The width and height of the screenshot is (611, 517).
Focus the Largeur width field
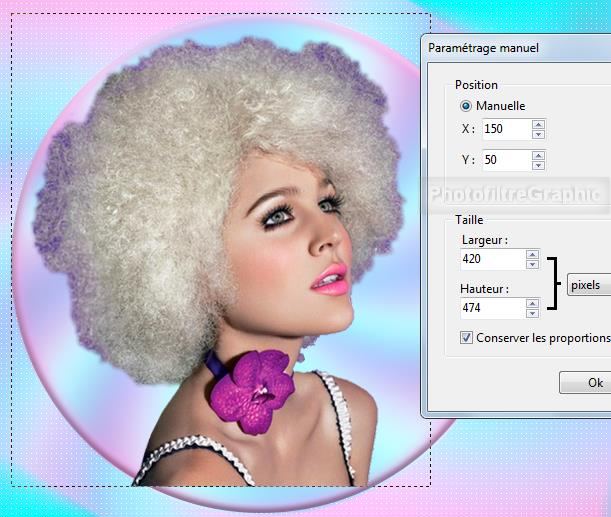point(492,260)
